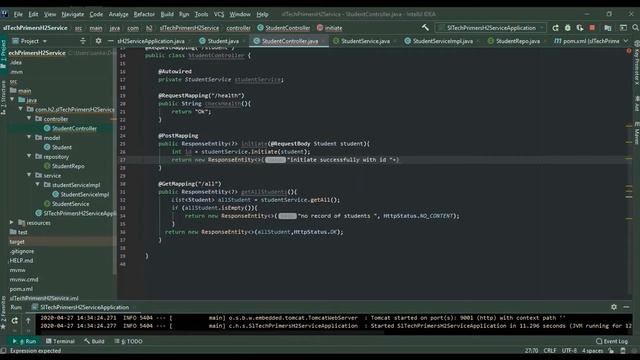Image resolution: width=640 pixels, height=360 pixels.
Task: Show hidden editor tabs with the chevron
Action: tap(626, 41)
